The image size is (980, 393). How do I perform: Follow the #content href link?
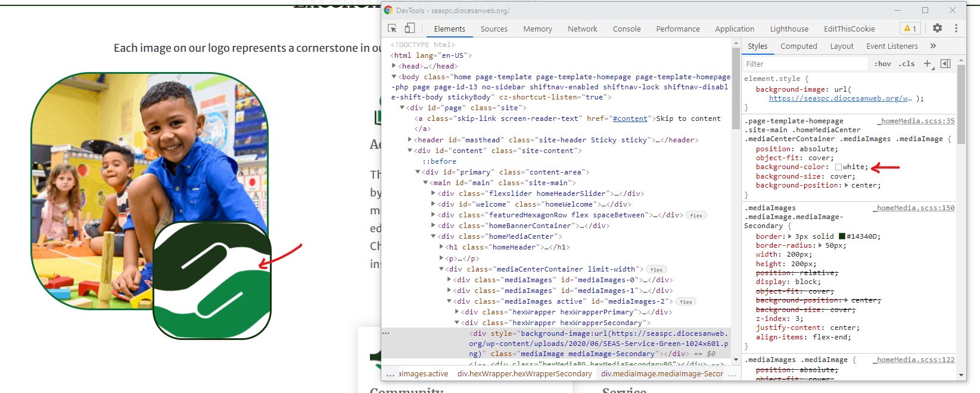(630, 118)
